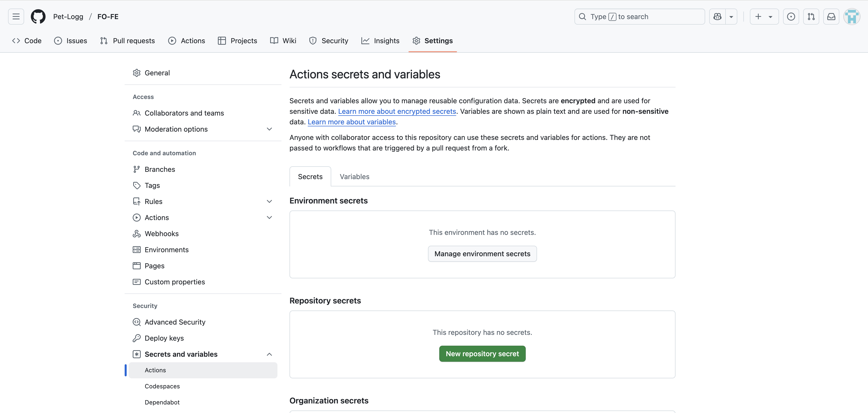Expand the Rules section chevron
This screenshot has height=413, width=868.
click(x=269, y=201)
